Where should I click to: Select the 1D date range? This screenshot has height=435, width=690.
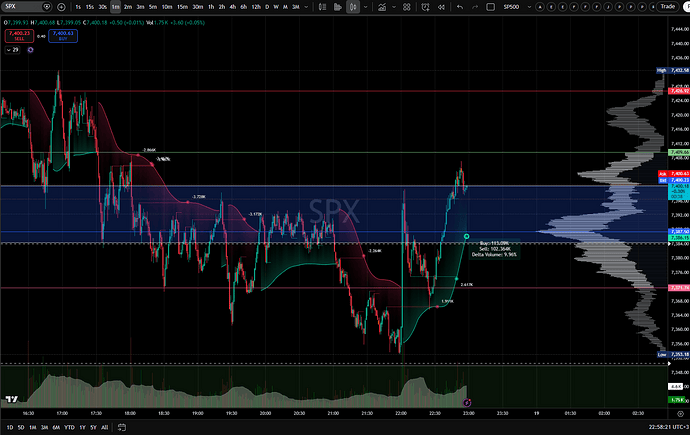[x=9, y=427]
